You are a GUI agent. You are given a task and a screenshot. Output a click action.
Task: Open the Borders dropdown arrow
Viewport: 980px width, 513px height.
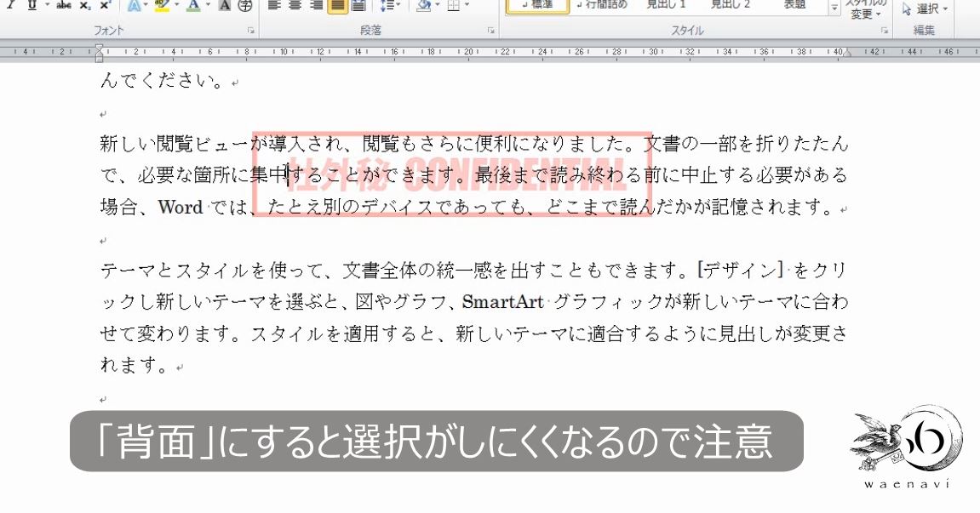tap(467, 5)
